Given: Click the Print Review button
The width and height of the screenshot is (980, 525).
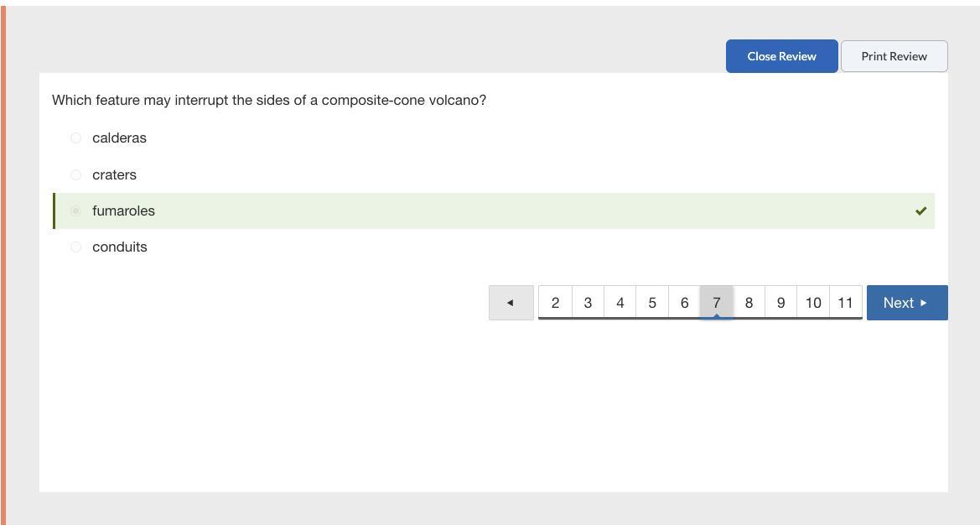Looking at the screenshot, I should pyautogui.click(x=894, y=56).
